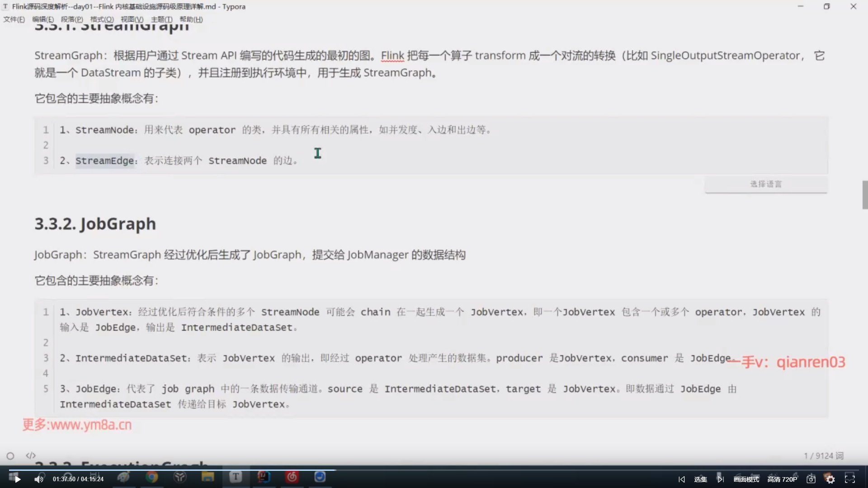Open Chrome from the taskbar
868x488 pixels.
[x=152, y=477]
